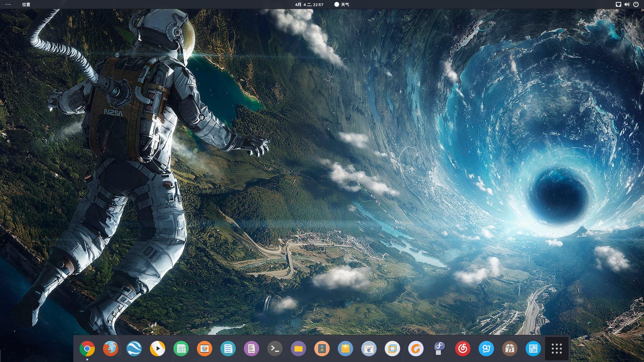Open the green spreadsheet application
The width and height of the screenshot is (644, 362).
[181, 349]
